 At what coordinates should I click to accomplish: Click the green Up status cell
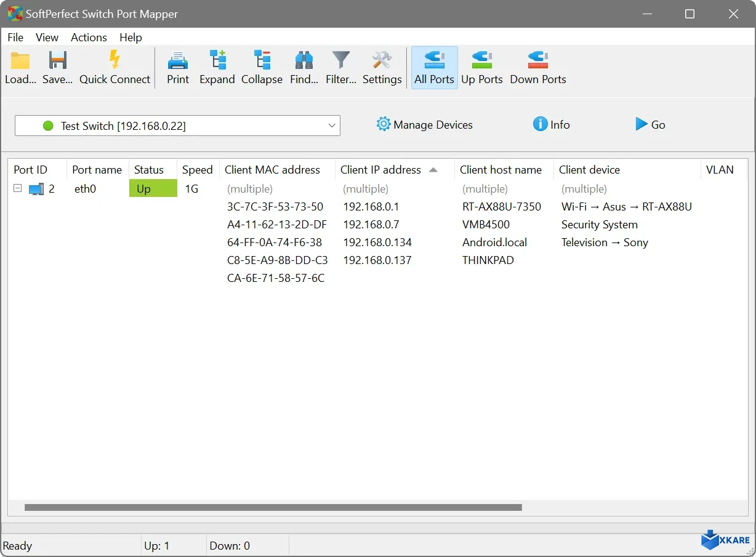[x=153, y=188]
